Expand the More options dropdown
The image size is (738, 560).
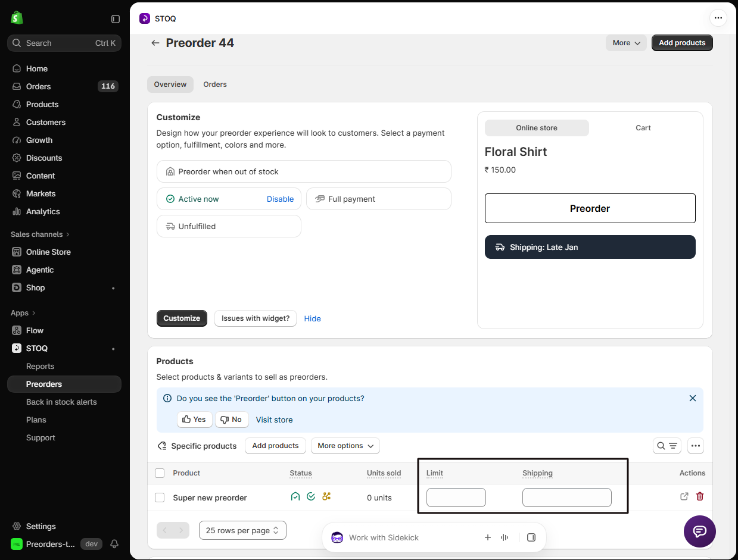point(345,446)
